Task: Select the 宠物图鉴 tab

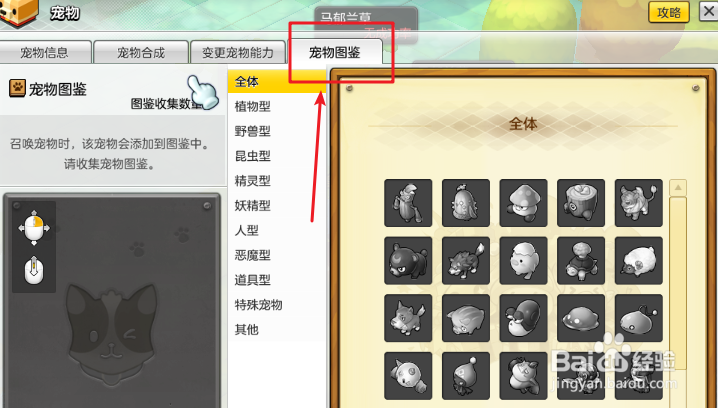Action: click(x=335, y=52)
